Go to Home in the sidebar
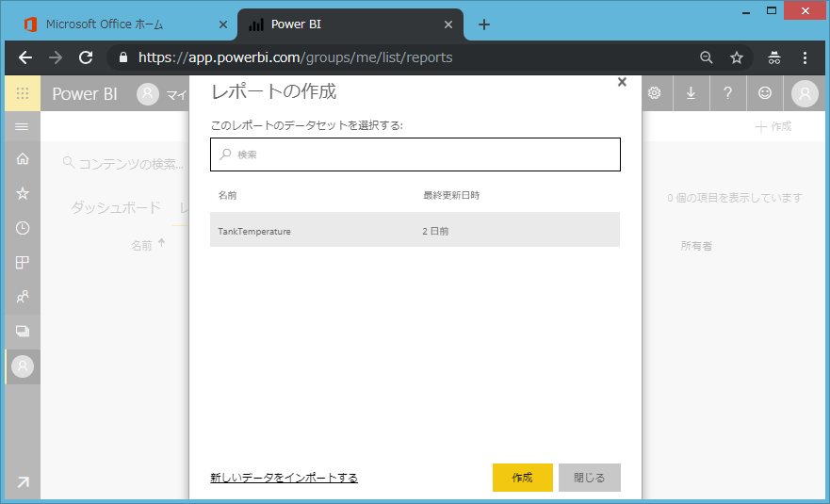Viewport: 830px width, 504px height. point(23,159)
